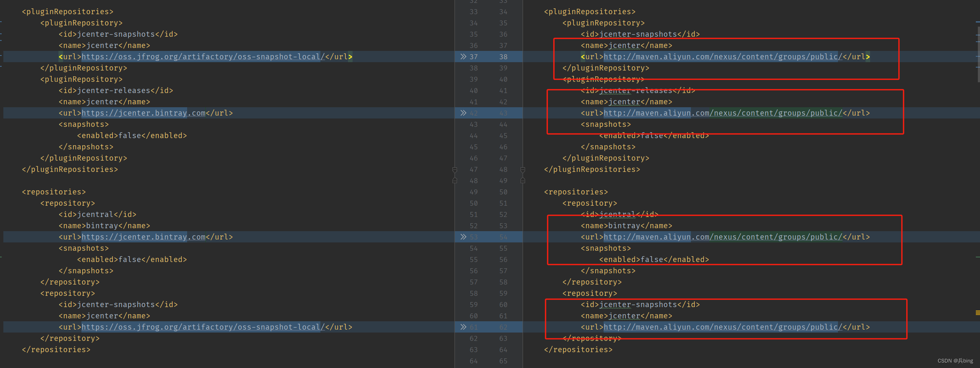Image resolution: width=980 pixels, height=368 pixels.
Task: Click left pane <name>jcenter</name> on line 60
Action: pos(104,316)
